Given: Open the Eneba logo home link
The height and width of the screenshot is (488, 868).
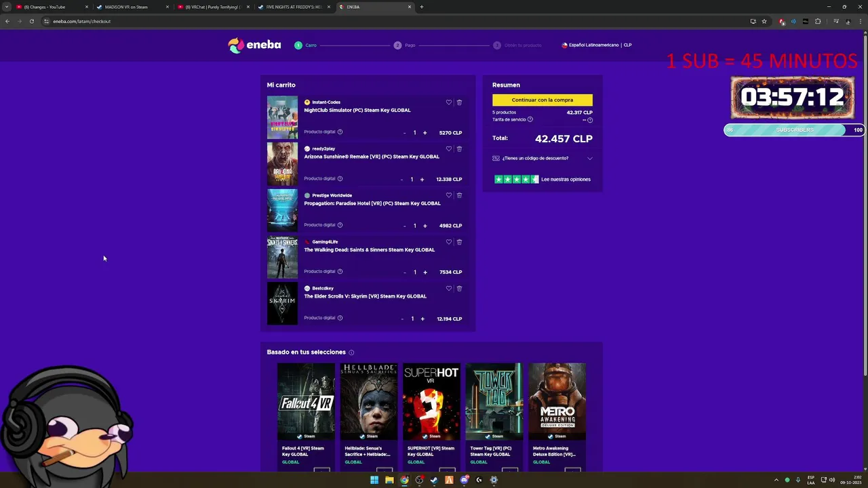Looking at the screenshot, I should tap(254, 45).
